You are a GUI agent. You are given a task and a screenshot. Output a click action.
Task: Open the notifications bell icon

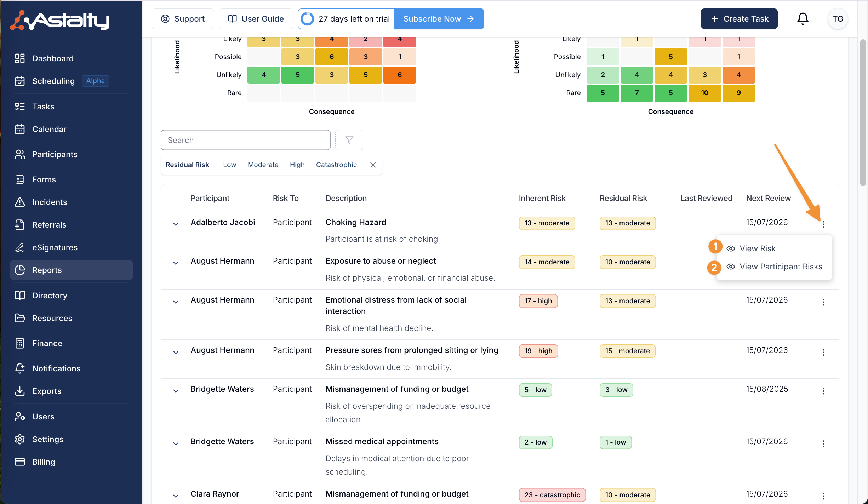click(x=803, y=19)
